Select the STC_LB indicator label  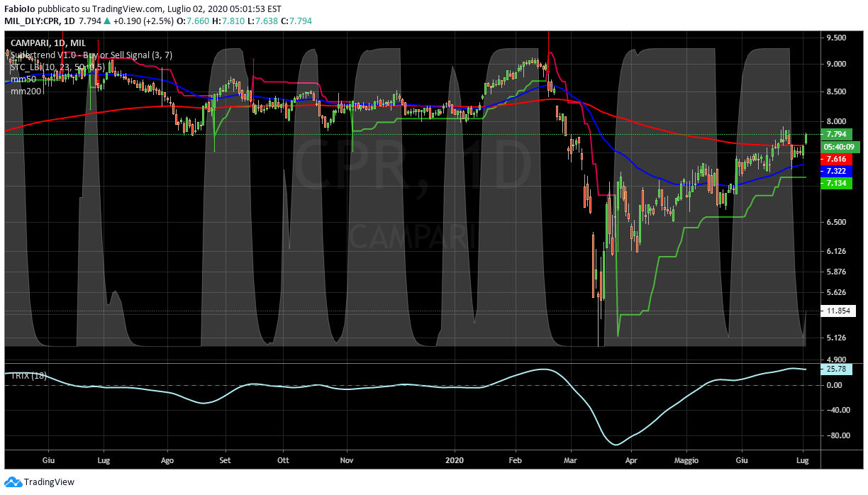(57, 67)
